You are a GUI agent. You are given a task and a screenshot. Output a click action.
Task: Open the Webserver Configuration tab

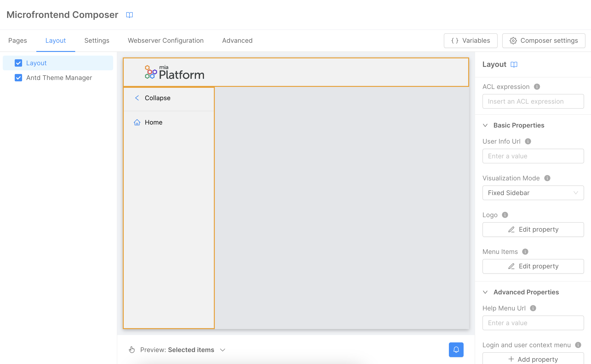click(166, 40)
